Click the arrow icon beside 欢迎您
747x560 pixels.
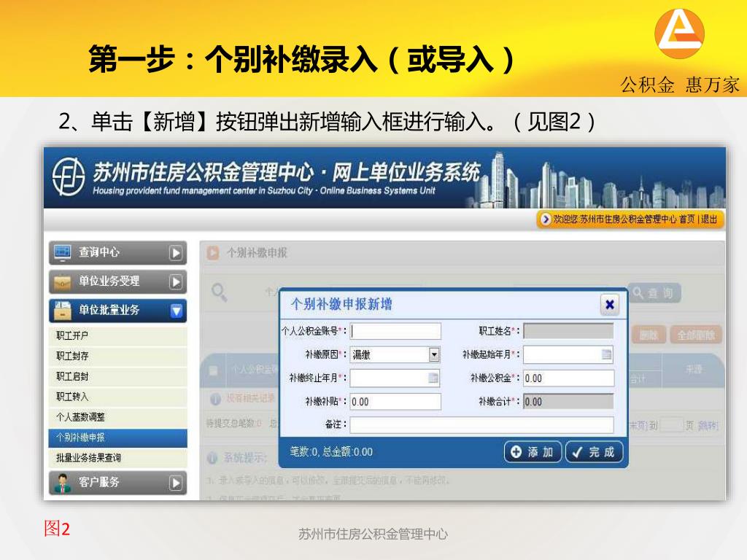pyautogui.click(x=546, y=219)
